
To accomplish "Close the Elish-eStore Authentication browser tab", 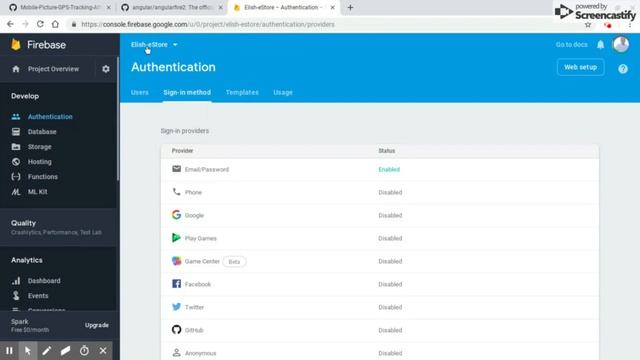I will 332,7.
